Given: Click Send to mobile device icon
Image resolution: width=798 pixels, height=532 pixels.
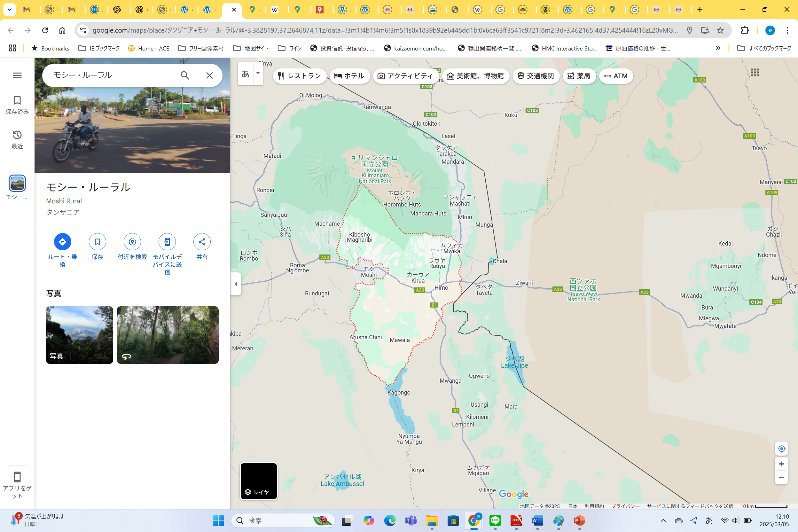Looking at the screenshot, I should [167, 242].
